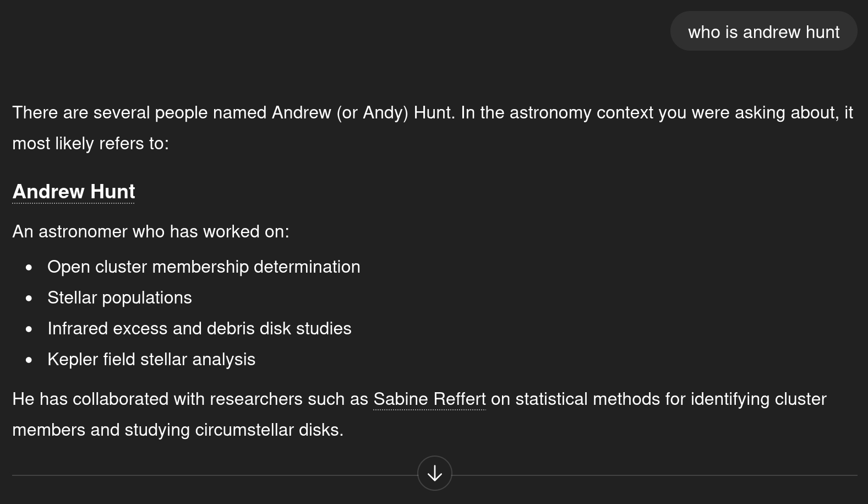The image size is (868, 504).
Task: Click the bullet dot beside "Infrared excess"
Action: coord(29,329)
